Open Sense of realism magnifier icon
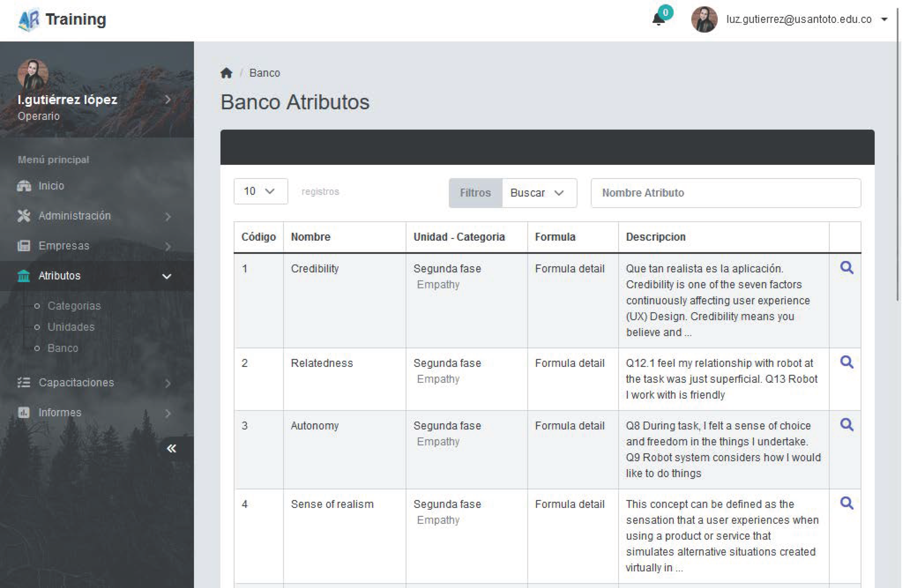 pyautogui.click(x=847, y=503)
